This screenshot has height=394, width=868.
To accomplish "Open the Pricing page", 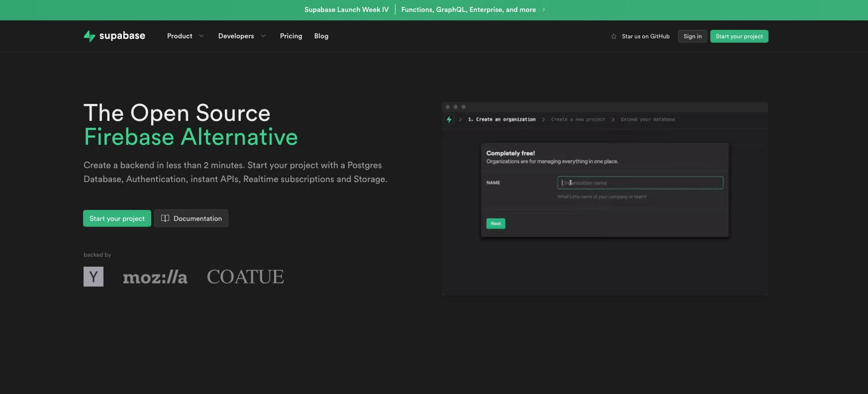I will pos(291,36).
